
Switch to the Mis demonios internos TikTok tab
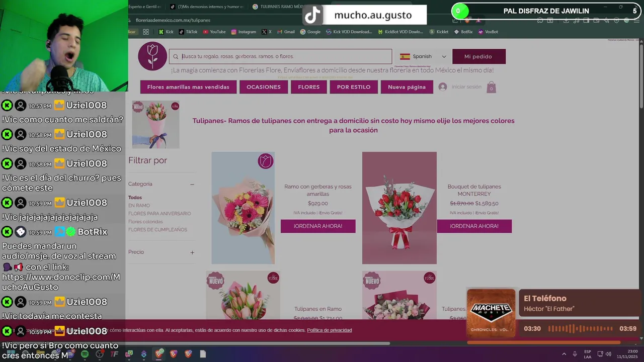(206, 7)
